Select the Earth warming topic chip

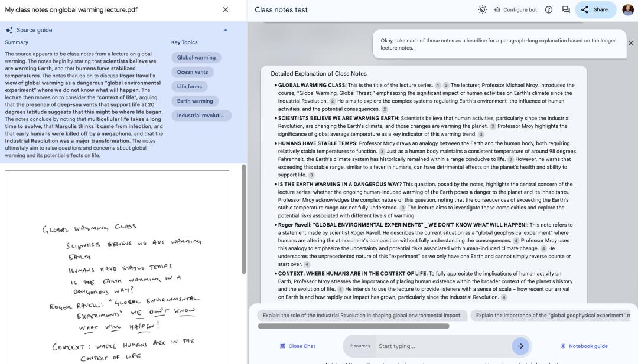pos(195,101)
